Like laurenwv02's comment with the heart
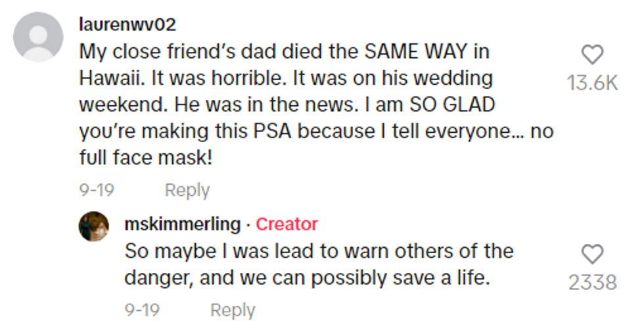 pos(593,55)
